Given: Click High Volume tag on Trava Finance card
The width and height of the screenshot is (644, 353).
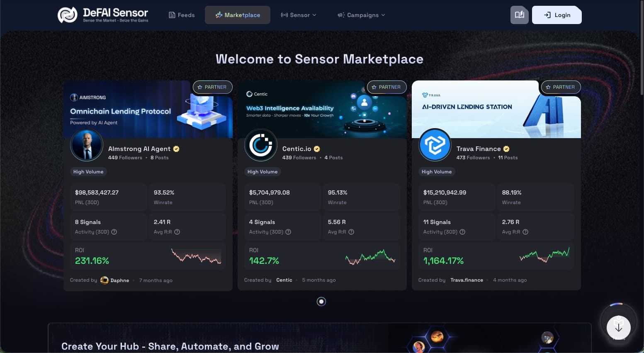Looking at the screenshot, I should (437, 172).
